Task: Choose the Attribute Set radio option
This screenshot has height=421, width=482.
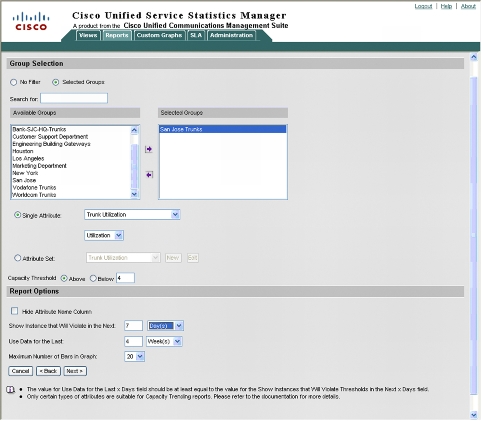Action: point(18,258)
